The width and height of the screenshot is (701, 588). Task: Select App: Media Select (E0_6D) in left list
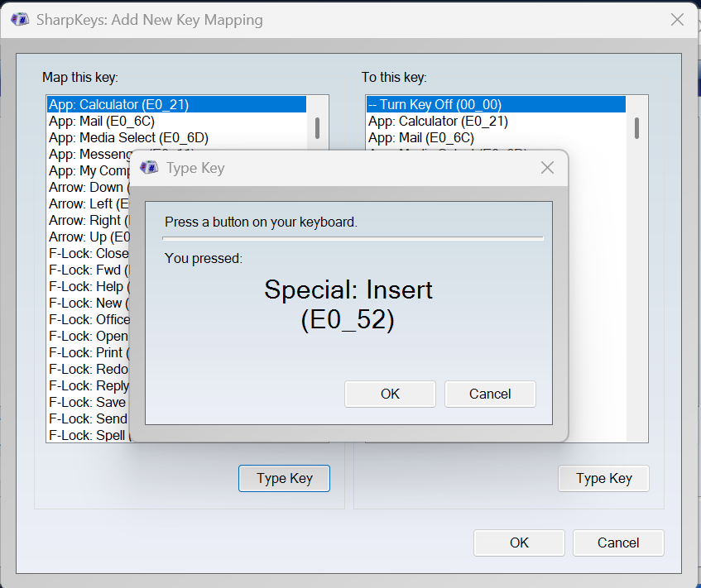(x=176, y=137)
